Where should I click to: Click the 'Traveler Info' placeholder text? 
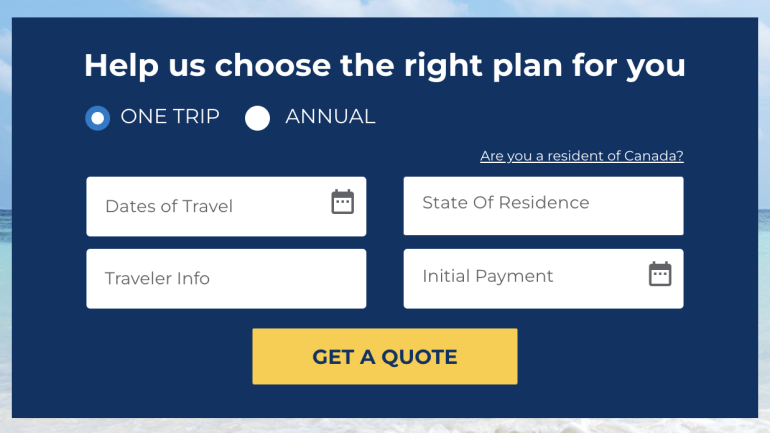[x=157, y=279]
